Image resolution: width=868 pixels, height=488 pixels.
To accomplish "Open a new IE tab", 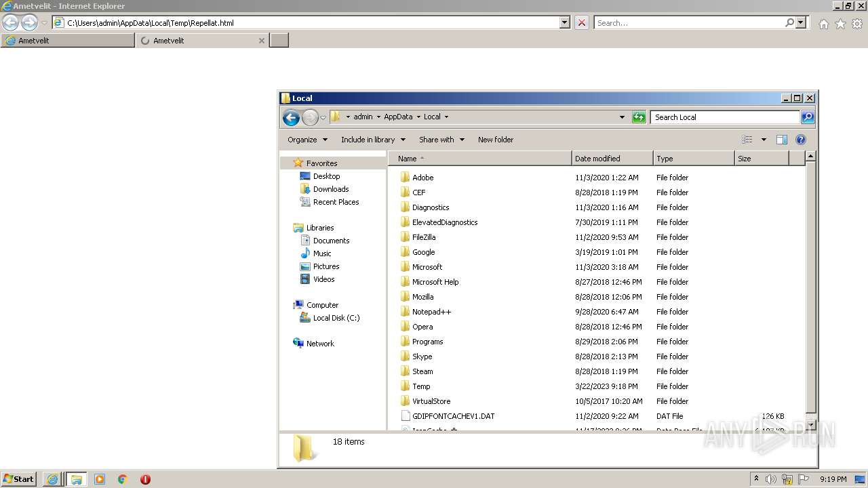I will pos(279,41).
